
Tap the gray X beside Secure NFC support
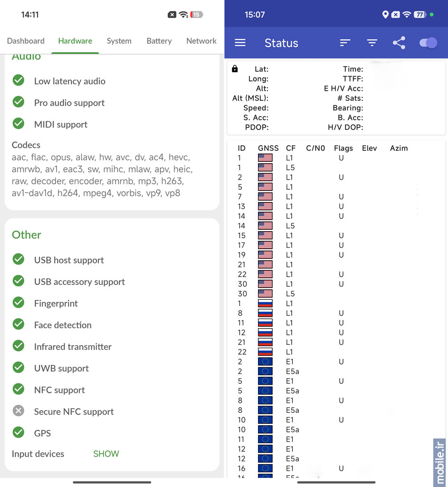tap(19, 411)
